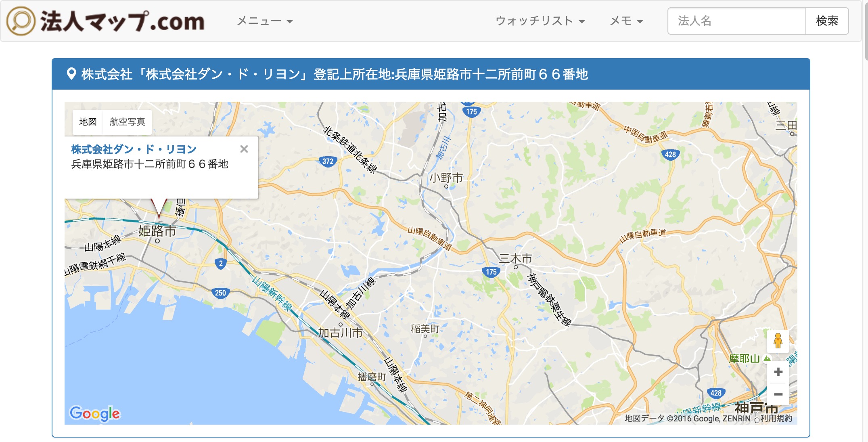Focus the 法人名 search input field
The image size is (868, 442).
(737, 21)
